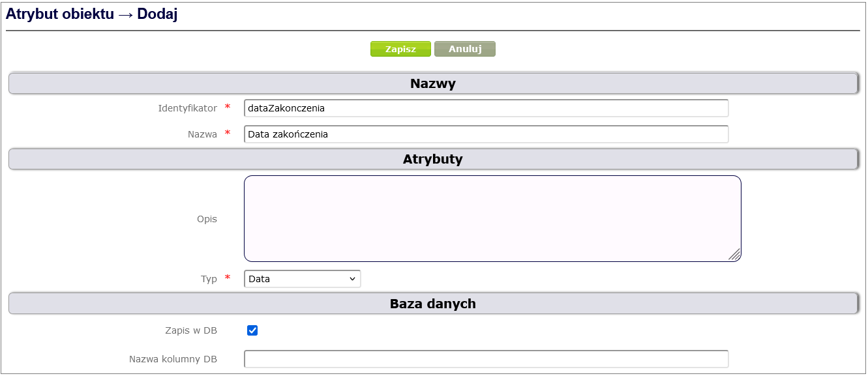Click the Typ label text
The width and height of the screenshot is (868, 376).
[x=209, y=279]
